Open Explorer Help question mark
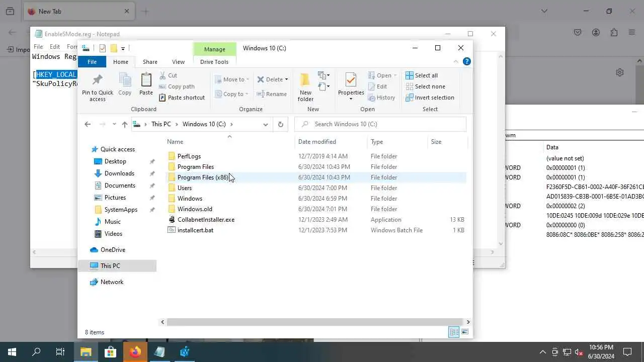The image size is (644, 362). coord(467,61)
